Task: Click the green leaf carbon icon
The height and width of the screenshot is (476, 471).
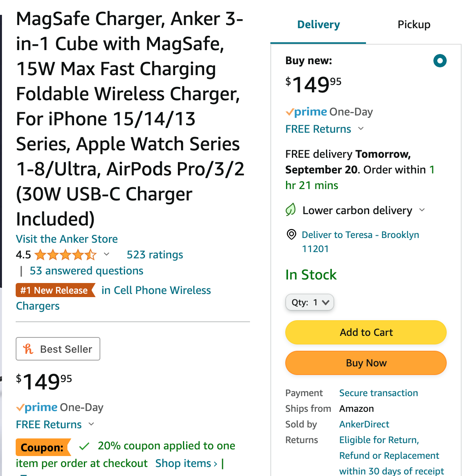Action: (291, 210)
